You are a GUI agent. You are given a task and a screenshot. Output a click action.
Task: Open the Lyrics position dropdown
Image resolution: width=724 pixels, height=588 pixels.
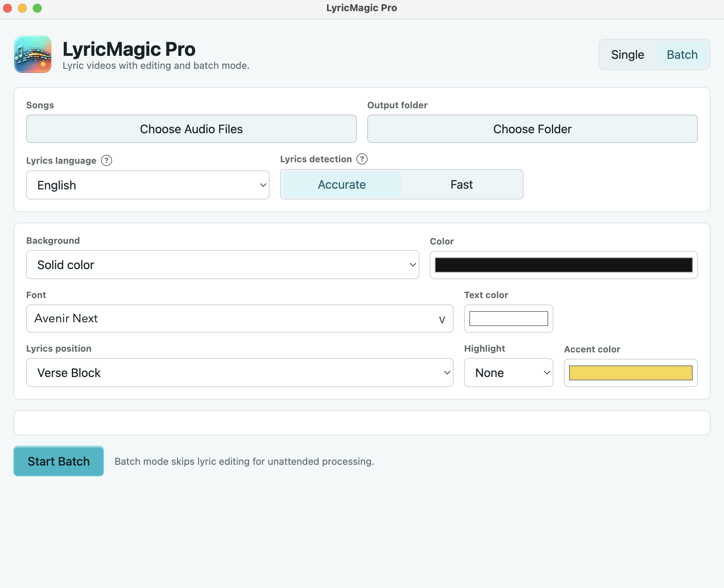coord(240,373)
